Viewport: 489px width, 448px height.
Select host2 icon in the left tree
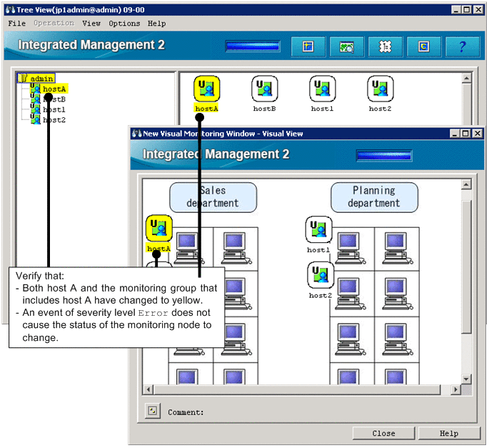click(x=35, y=119)
